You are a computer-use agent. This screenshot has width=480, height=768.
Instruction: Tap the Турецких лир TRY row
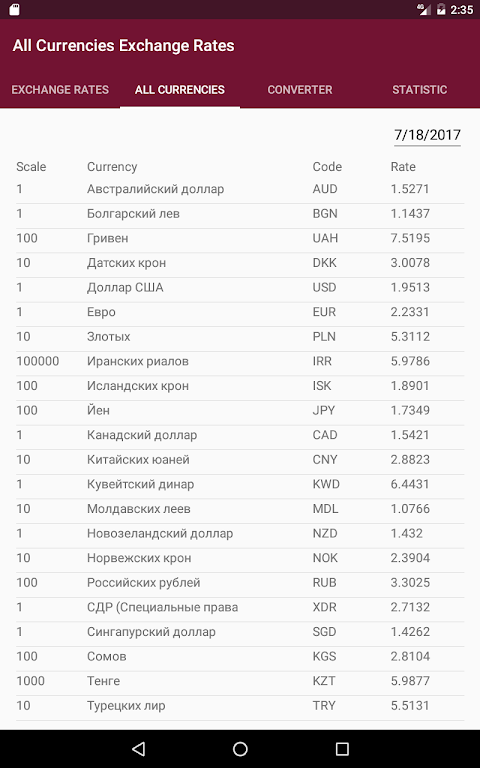[x=240, y=706]
